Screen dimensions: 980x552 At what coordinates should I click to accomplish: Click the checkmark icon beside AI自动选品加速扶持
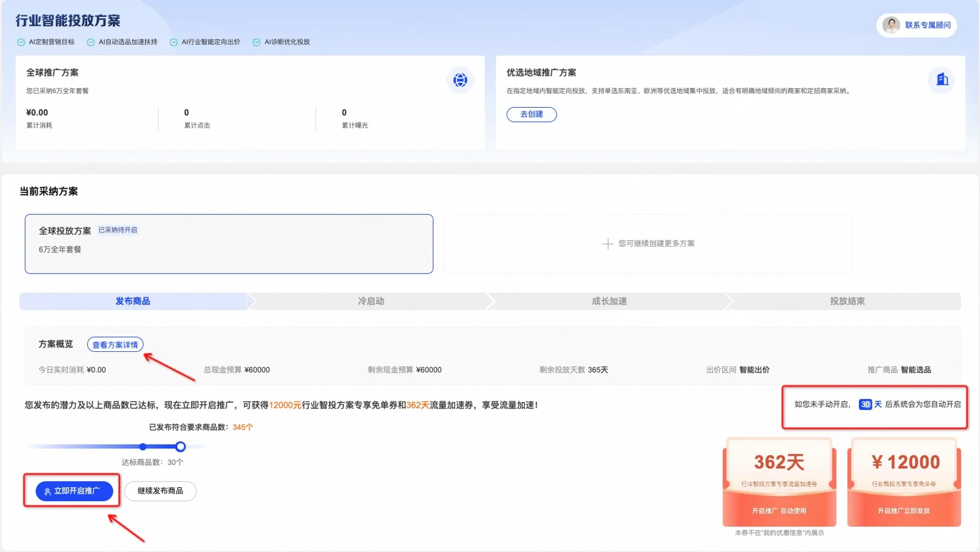(x=91, y=42)
